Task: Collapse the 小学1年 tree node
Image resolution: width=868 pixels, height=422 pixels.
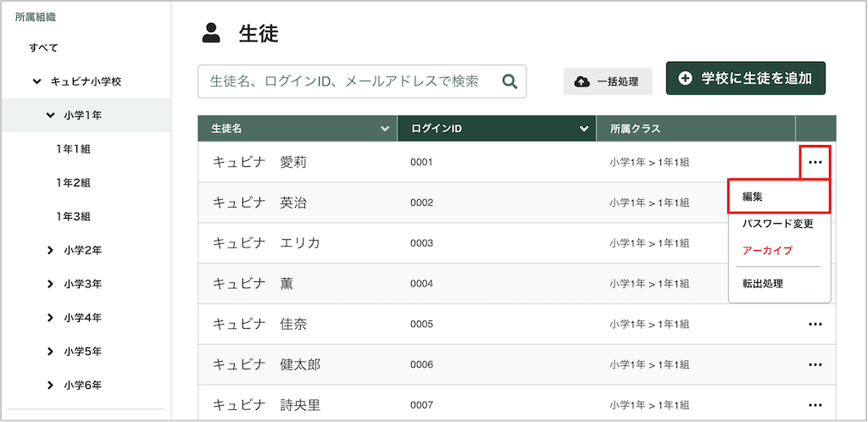Action: point(50,115)
